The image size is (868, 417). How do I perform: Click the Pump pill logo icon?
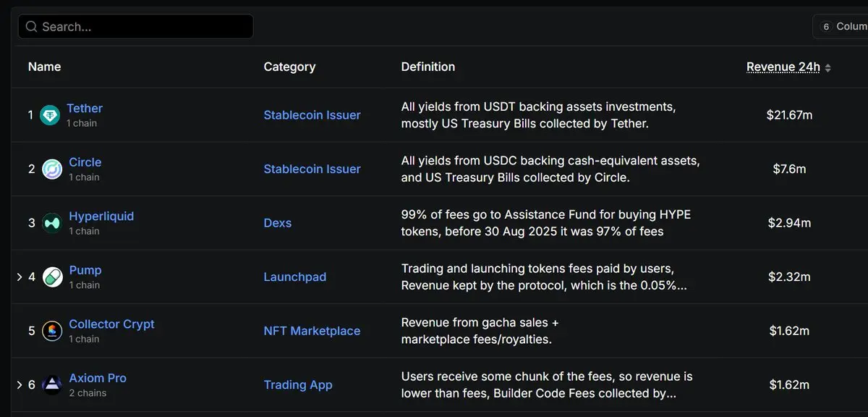click(x=52, y=277)
